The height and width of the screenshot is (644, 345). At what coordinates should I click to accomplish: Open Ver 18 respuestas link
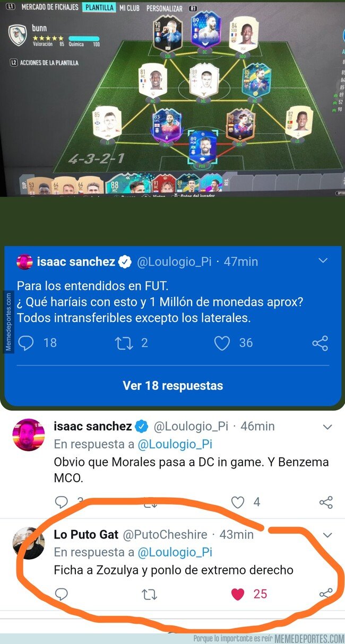172,385
